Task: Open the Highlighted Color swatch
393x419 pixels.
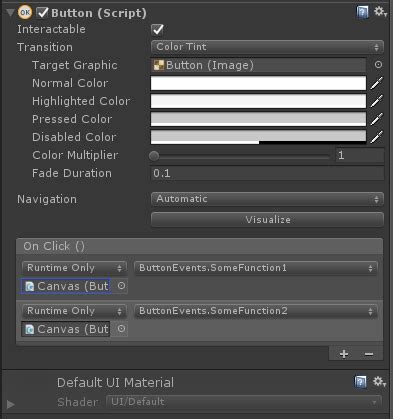Action: click(258, 101)
